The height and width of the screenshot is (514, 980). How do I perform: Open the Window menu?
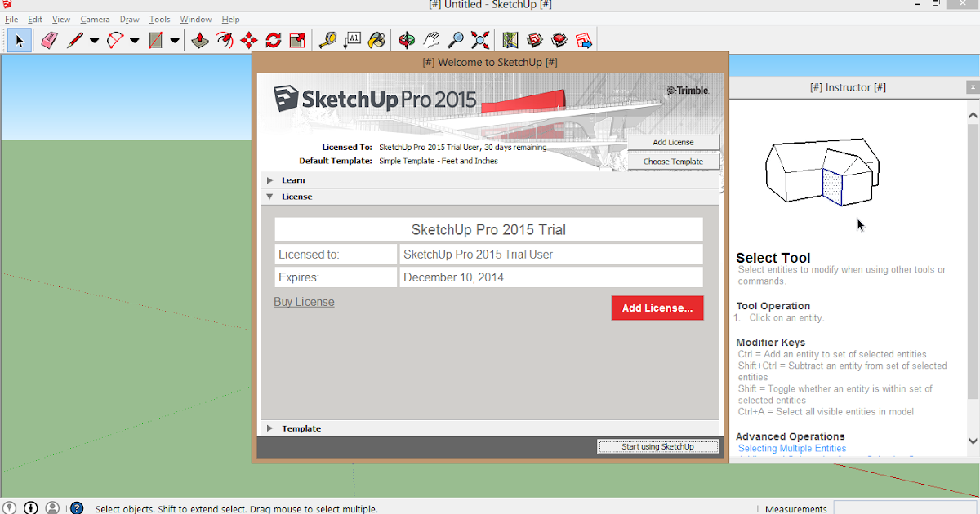click(x=196, y=19)
